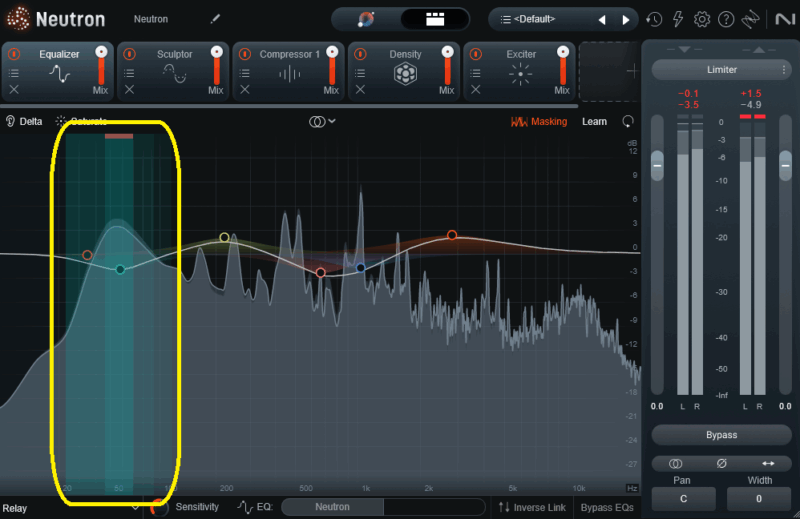Toggle the channel sum mono icon
The image size is (800, 519).
click(675, 463)
